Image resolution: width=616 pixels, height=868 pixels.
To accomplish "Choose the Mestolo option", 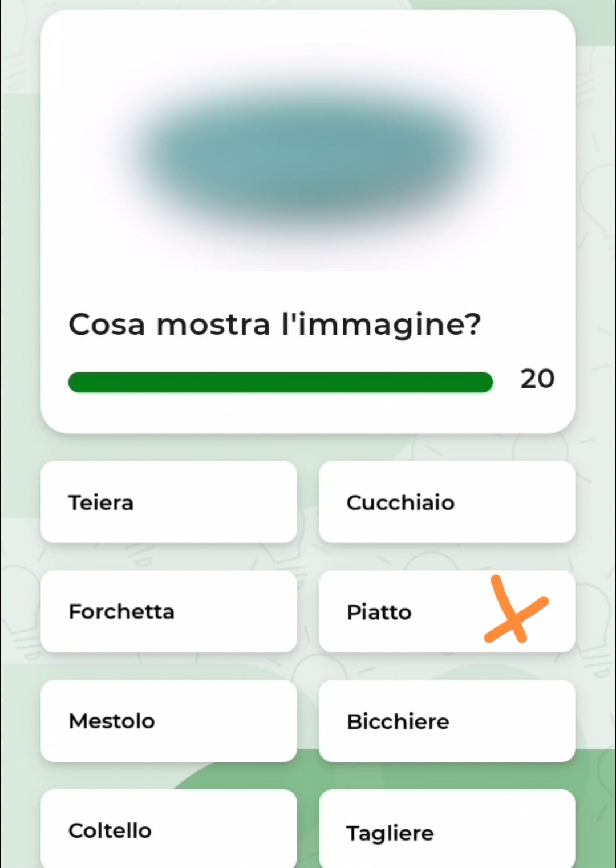I will click(169, 721).
